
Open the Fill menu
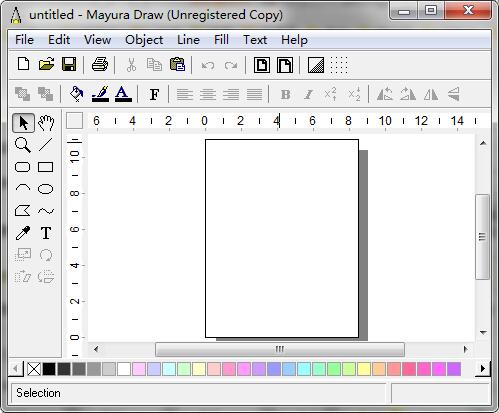tap(221, 40)
